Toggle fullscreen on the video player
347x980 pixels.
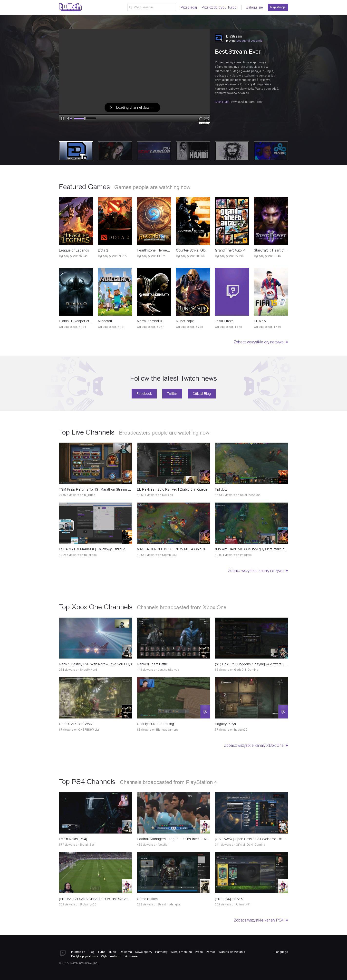(207, 118)
